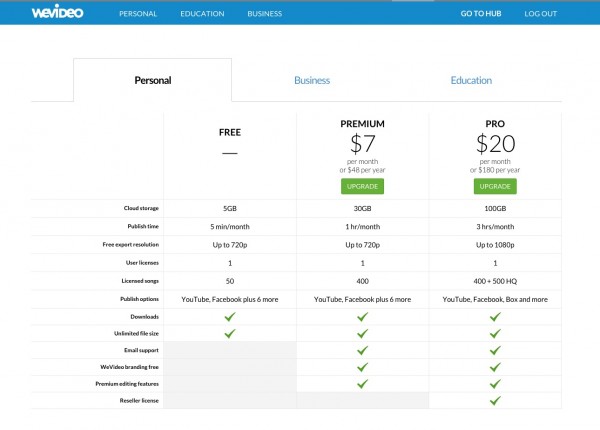Click the '5 min/month' cell
Viewport: 600px width, 430px height.
click(x=230, y=226)
